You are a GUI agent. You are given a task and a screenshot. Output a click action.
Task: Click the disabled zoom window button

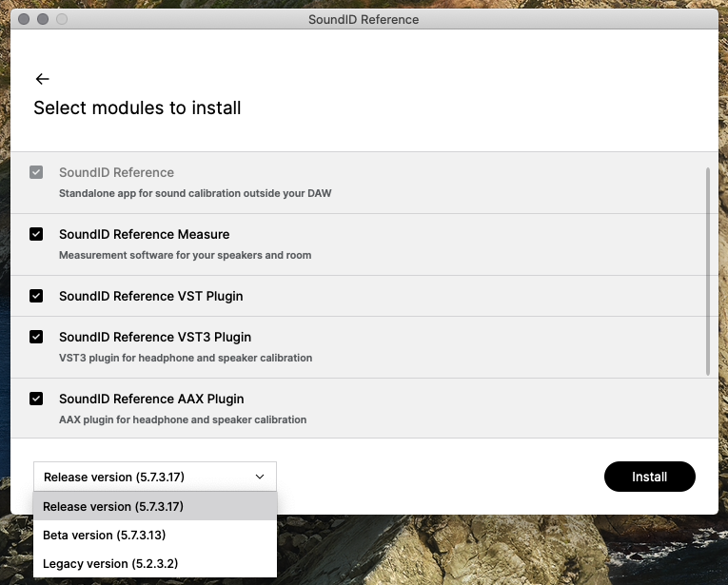tap(62, 19)
